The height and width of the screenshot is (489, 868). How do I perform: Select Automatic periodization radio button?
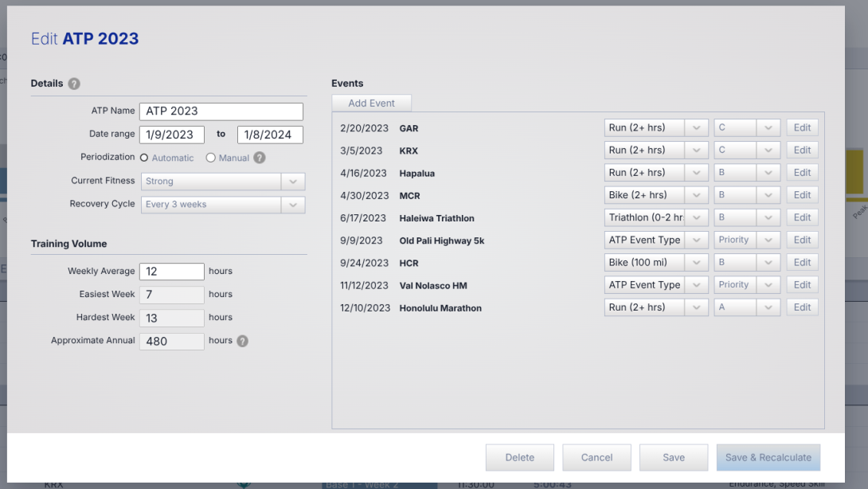point(144,158)
